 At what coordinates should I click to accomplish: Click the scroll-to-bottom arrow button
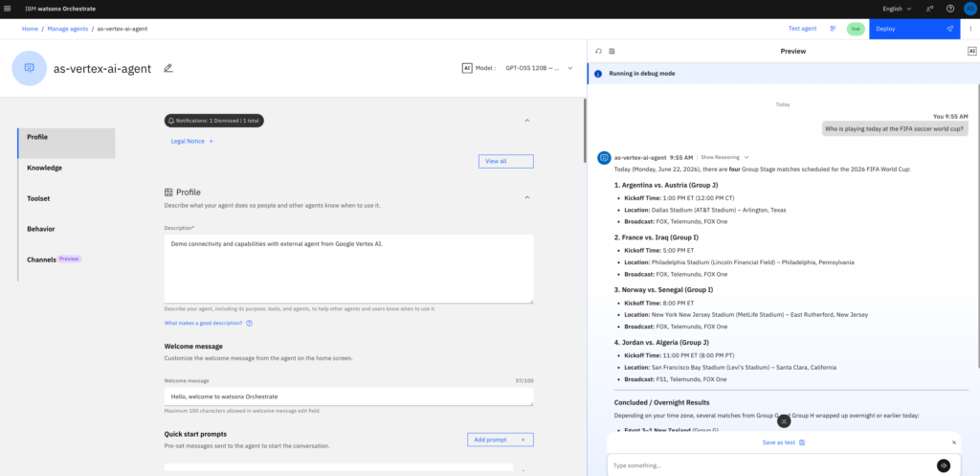784,421
